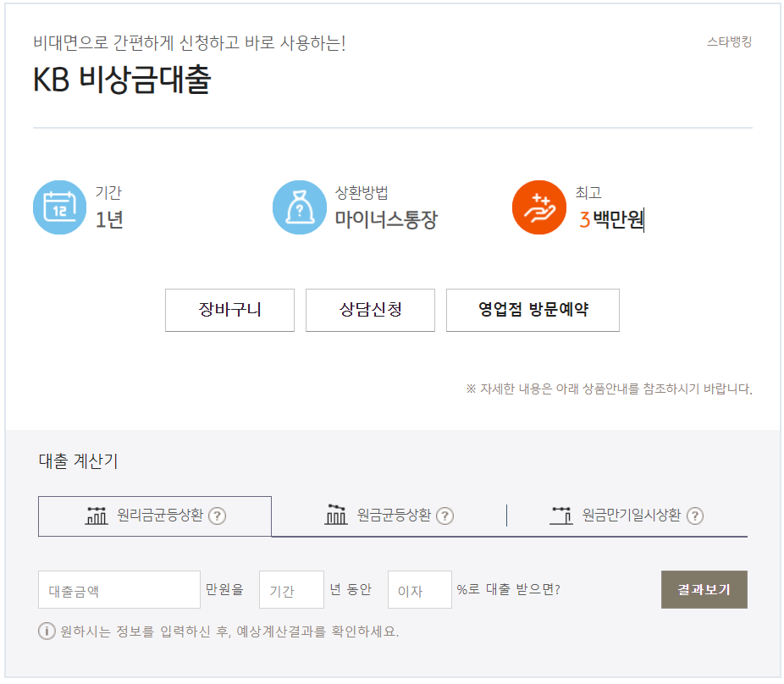Open help for 원리금균등상환
This screenshot has height=684, width=784.
coord(218,516)
